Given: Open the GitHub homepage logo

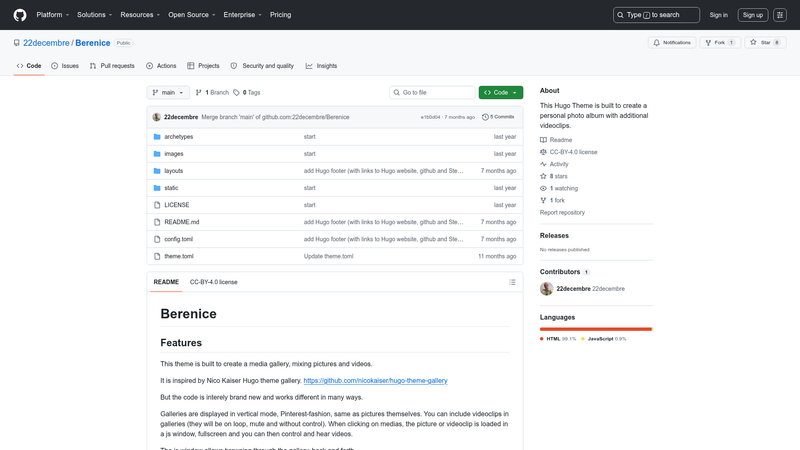Looking at the screenshot, I should pos(20,15).
